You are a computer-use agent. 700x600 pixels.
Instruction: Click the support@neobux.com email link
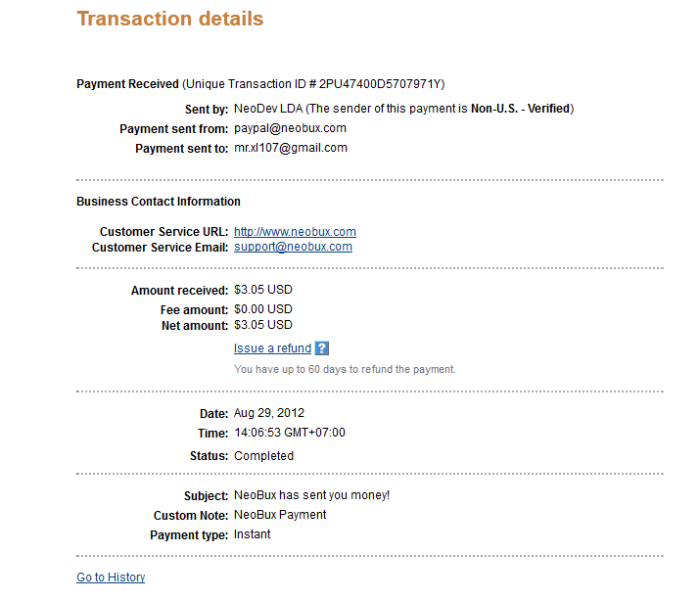293,247
